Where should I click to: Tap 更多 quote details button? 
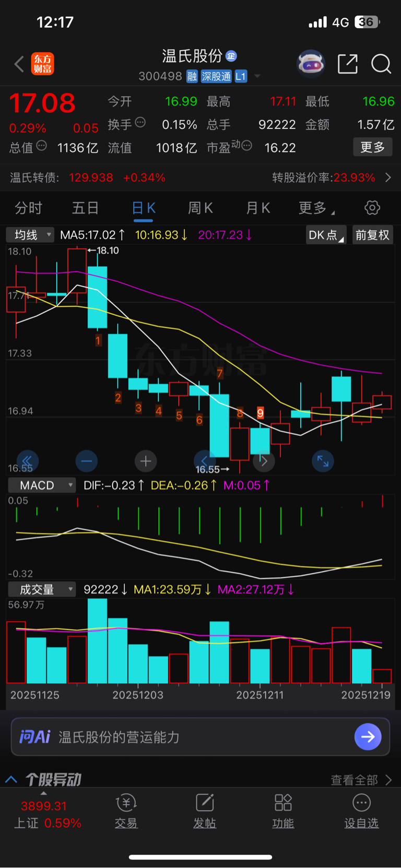pos(373,147)
